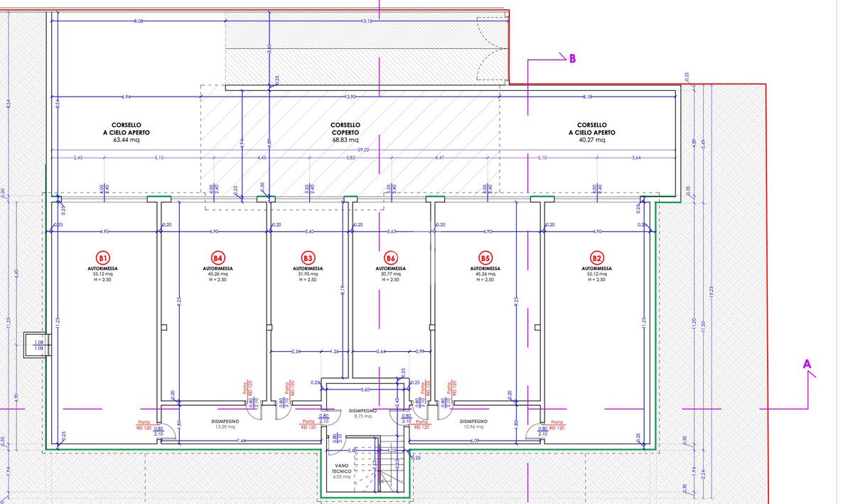Click the circled B1 garage marker

(103, 257)
